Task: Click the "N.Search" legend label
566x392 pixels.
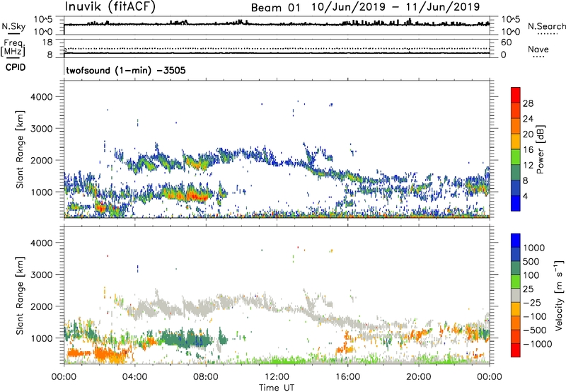Action: click(547, 26)
